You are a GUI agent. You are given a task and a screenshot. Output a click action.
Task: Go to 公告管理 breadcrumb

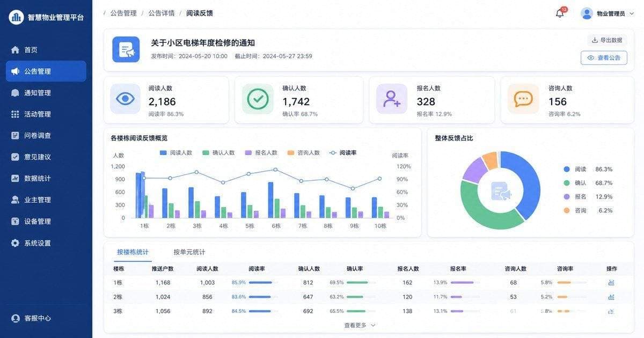[123, 13]
